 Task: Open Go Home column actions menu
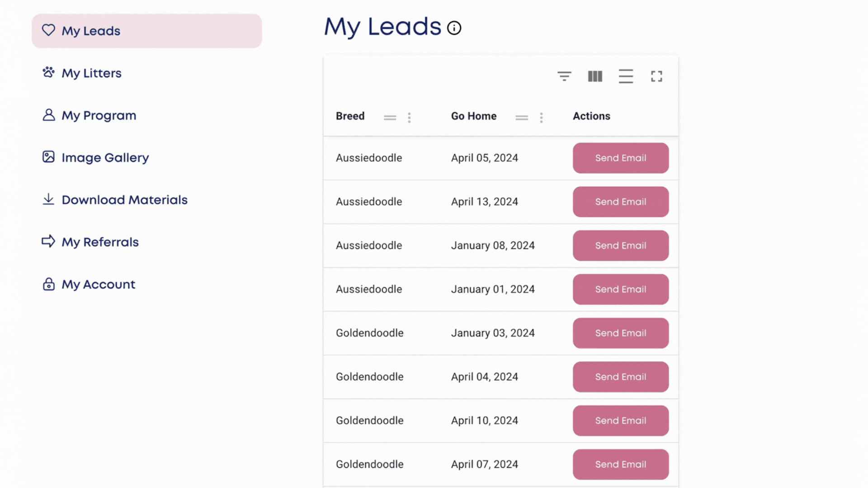click(x=541, y=117)
